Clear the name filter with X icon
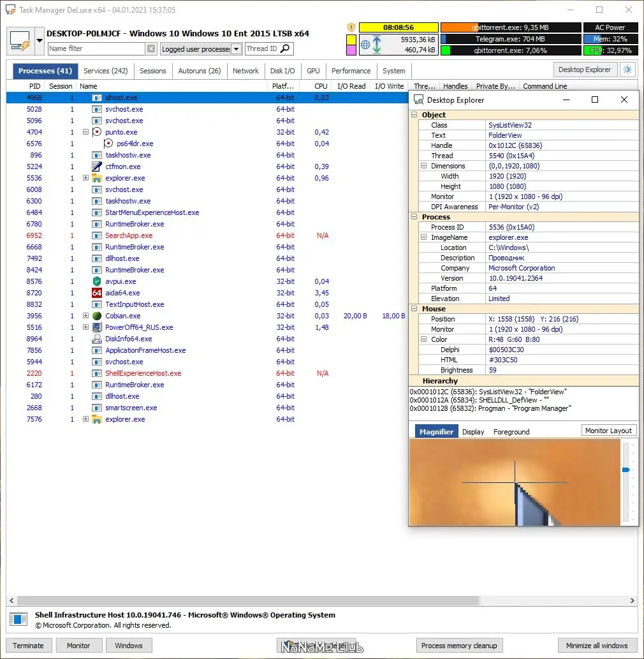Screen dimensions: 644x659 [x=151, y=48]
